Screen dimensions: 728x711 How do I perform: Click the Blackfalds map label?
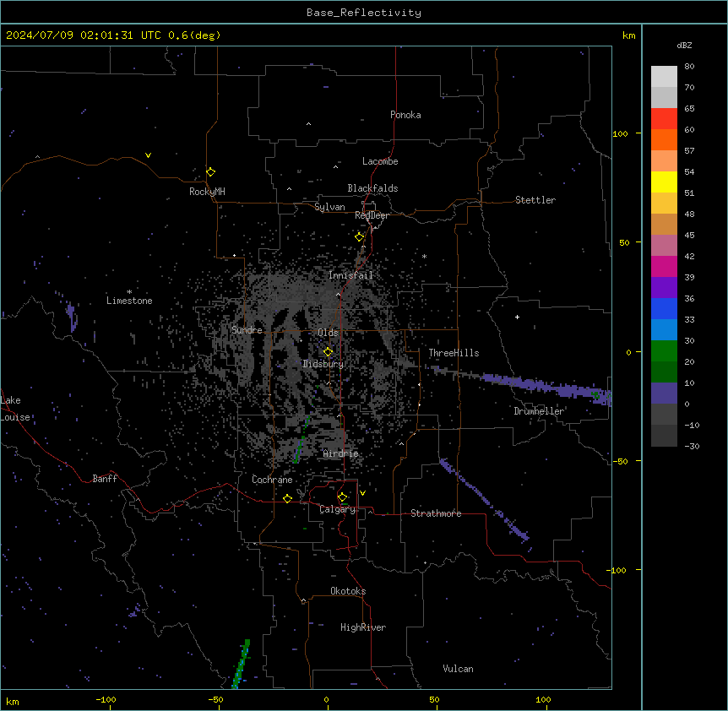pos(372,188)
